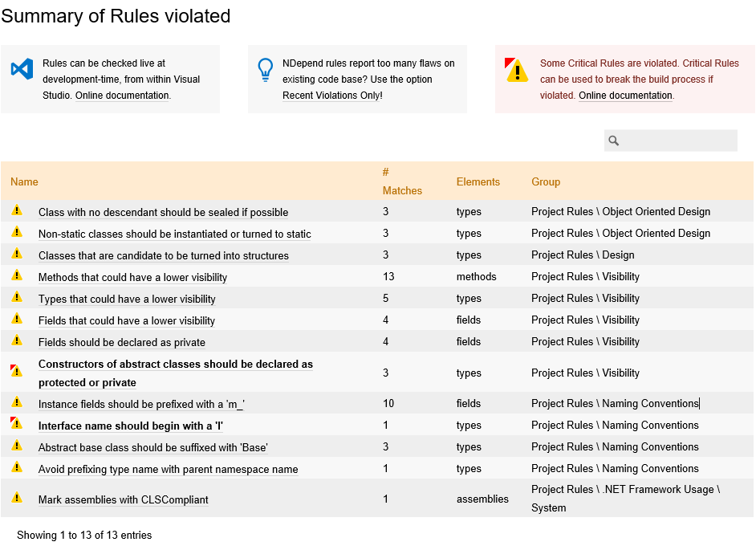
Task: Click the critical rules warning icon in the pink box
Action: pyautogui.click(x=516, y=70)
